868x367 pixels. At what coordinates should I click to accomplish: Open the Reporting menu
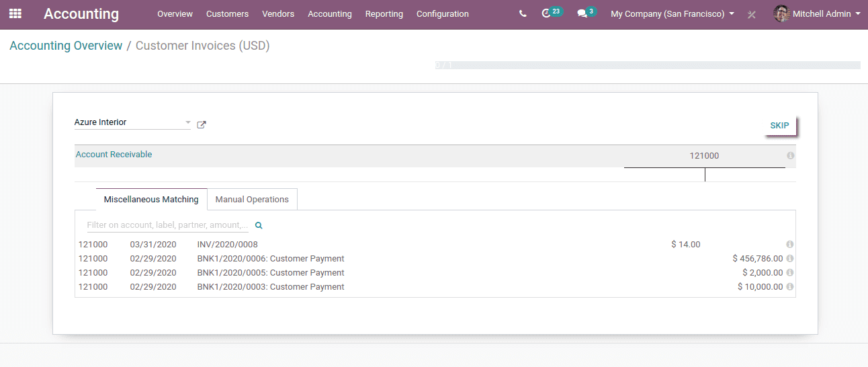click(x=384, y=13)
